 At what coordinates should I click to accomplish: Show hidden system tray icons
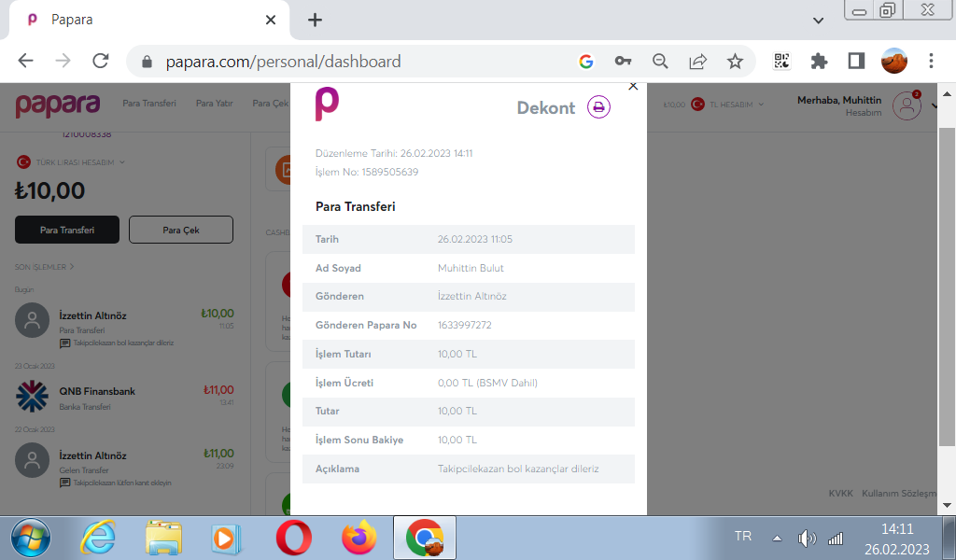tap(777, 538)
